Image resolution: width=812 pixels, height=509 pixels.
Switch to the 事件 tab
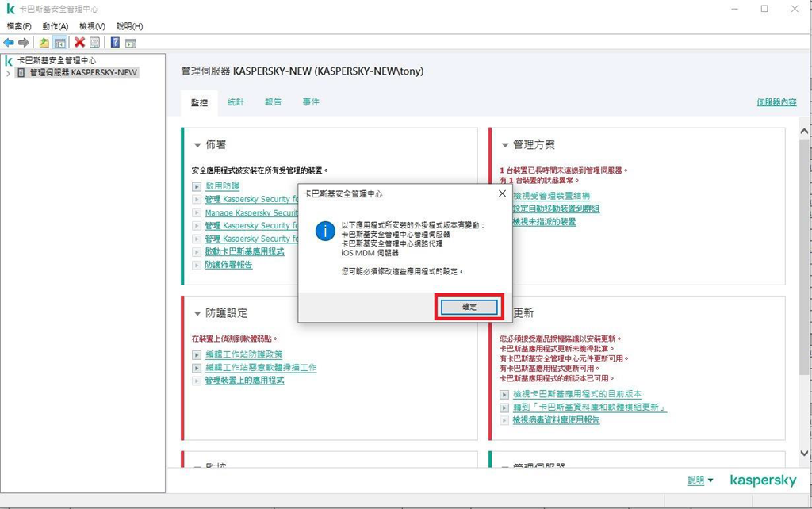click(311, 102)
